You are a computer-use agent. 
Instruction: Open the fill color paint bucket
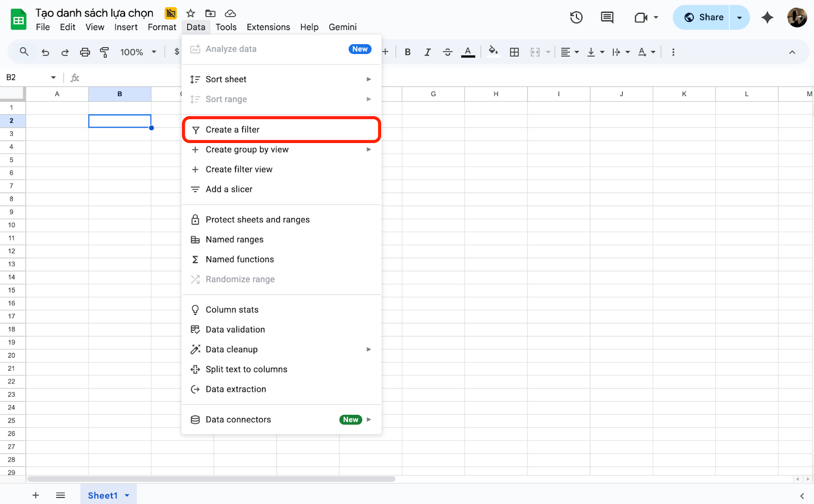(x=493, y=52)
